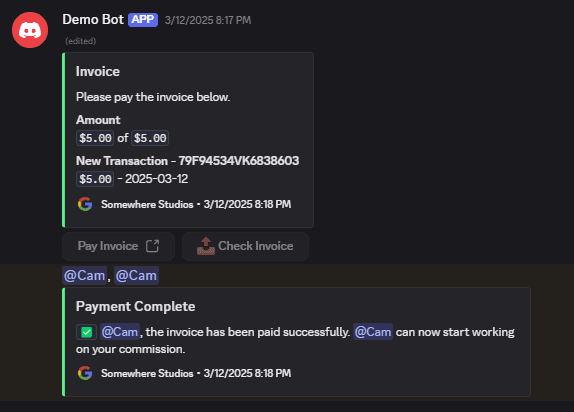Click the Payment Complete embed title
Viewport: 574px width, 412px height.
coord(135,307)
